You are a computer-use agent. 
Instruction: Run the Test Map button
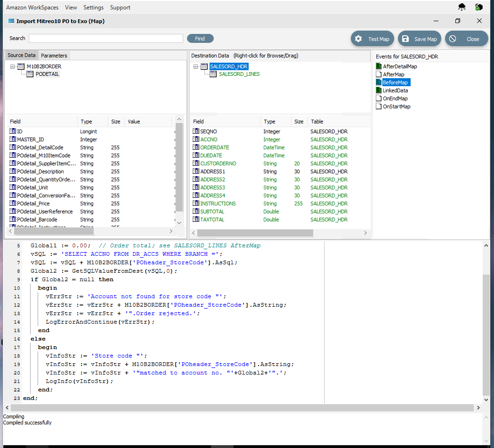coord(373,39)
